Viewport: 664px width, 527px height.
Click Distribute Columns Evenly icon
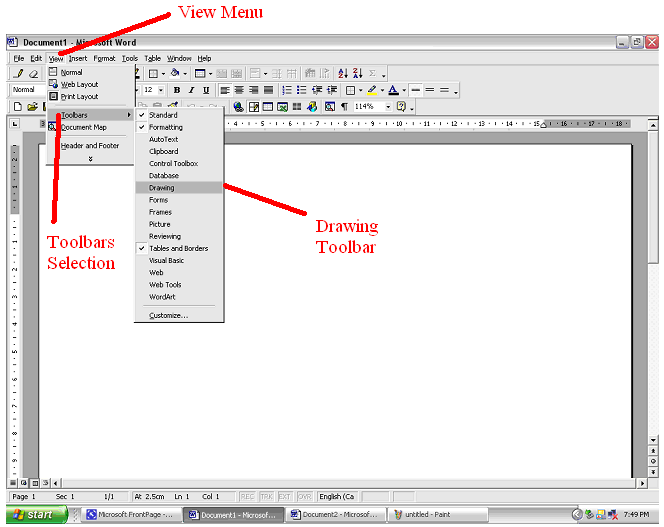point(291,74)
